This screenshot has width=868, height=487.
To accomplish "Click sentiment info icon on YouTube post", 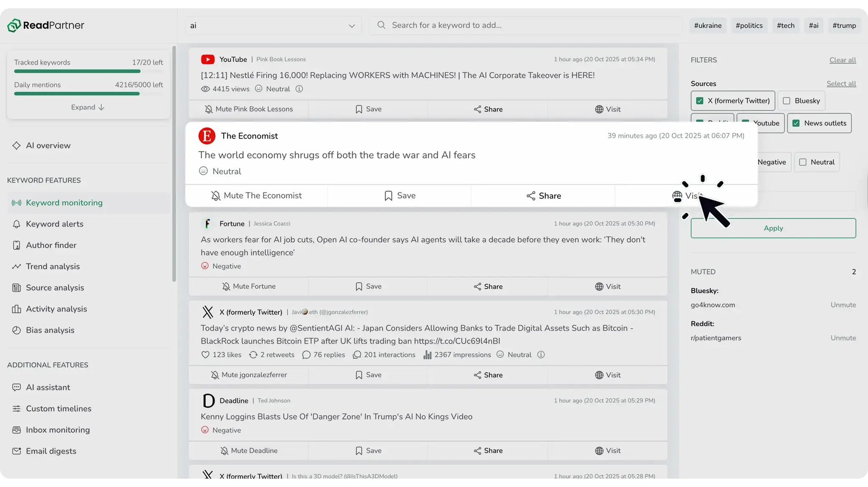I will pyautogui.click(x=299, y=89).
